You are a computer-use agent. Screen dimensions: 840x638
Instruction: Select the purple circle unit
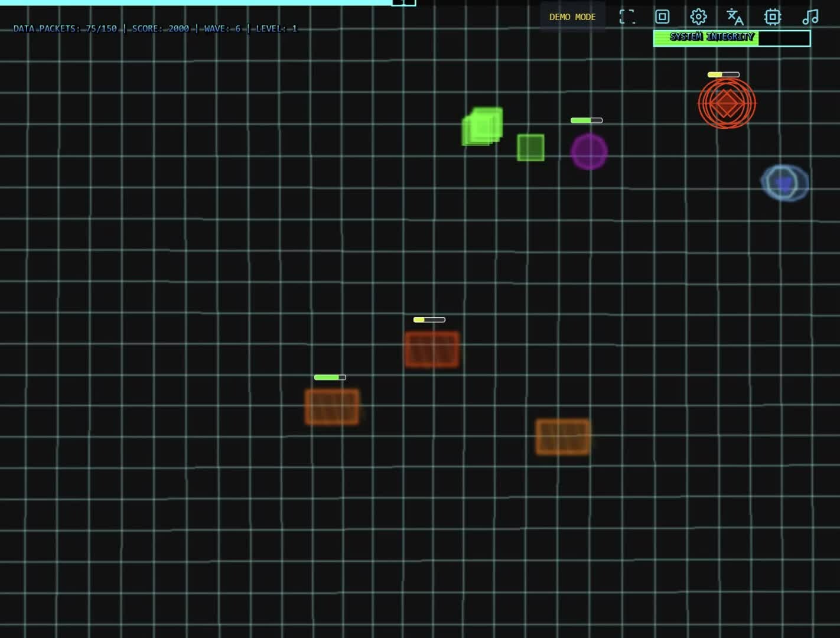coord(589,152)
